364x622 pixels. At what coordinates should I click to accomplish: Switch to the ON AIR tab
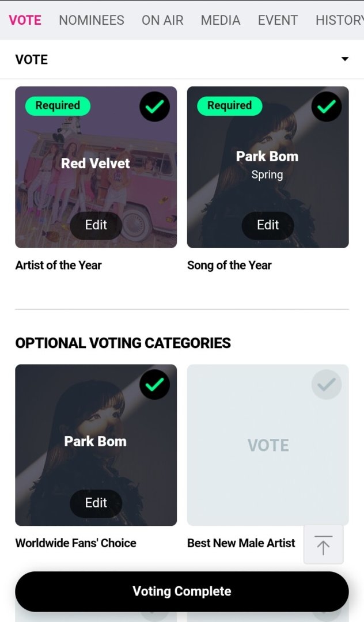tap(162, 20)
